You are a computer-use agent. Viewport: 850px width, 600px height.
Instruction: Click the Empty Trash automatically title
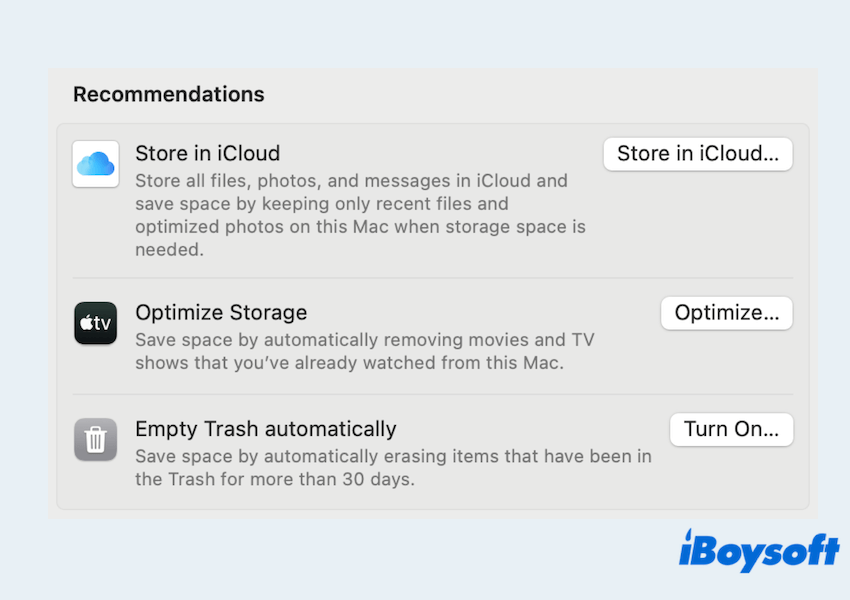click(266, 429)
